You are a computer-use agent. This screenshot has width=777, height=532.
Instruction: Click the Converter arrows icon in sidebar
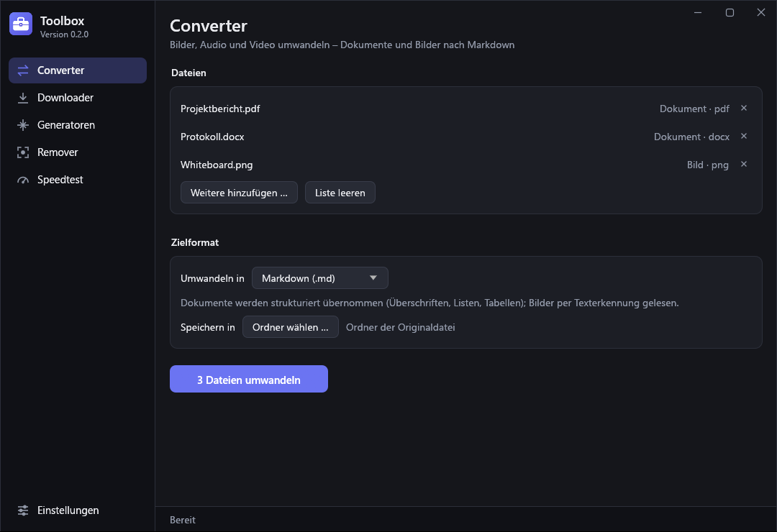tap(23, 70)
